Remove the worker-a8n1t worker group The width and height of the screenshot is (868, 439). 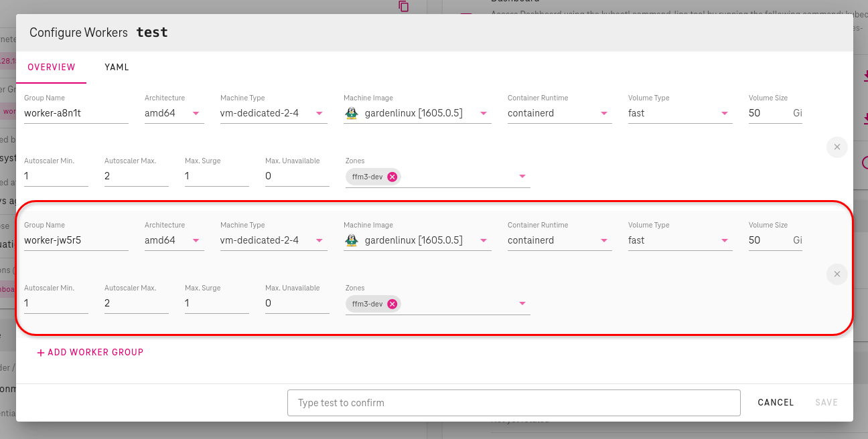837,147
